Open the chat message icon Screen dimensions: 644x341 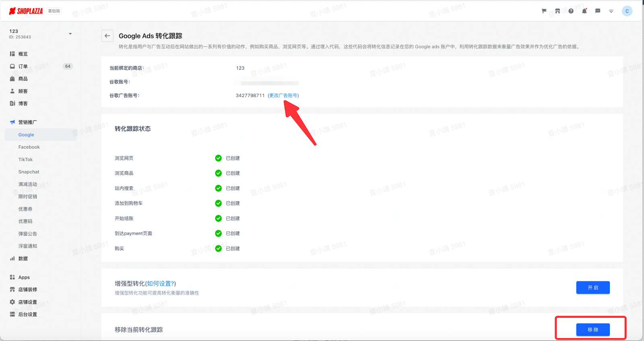coord(598,11)
